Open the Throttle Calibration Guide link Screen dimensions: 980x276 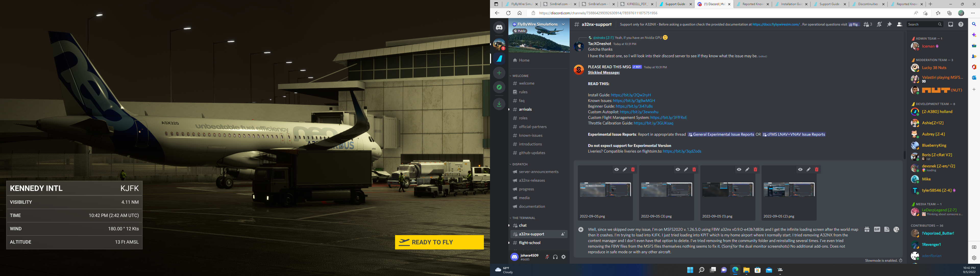click(653, 123)
